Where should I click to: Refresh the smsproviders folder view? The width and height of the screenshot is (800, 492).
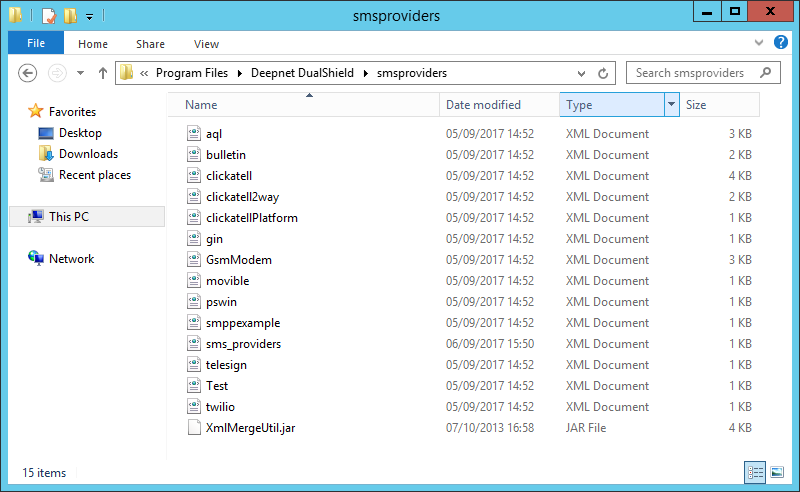[x=603, y=73]
